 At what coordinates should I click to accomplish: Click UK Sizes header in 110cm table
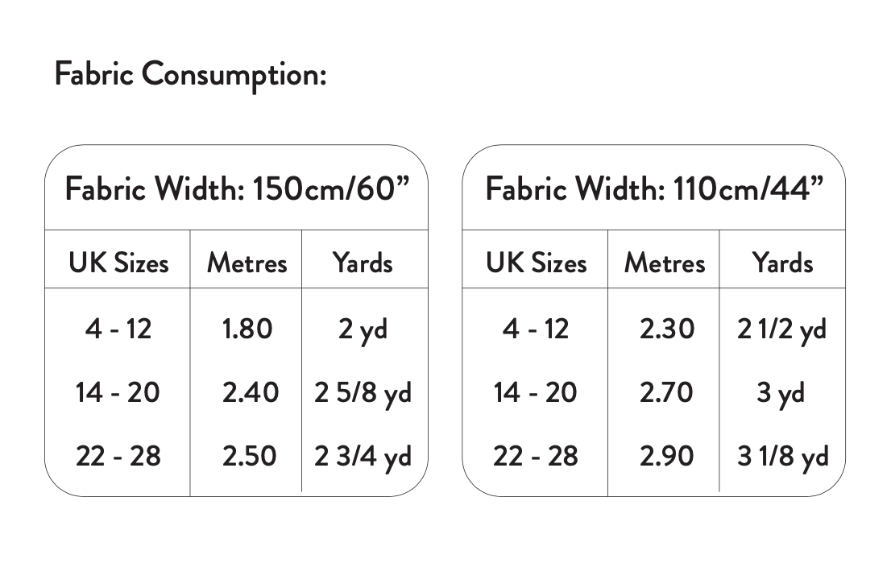[536, 263]
